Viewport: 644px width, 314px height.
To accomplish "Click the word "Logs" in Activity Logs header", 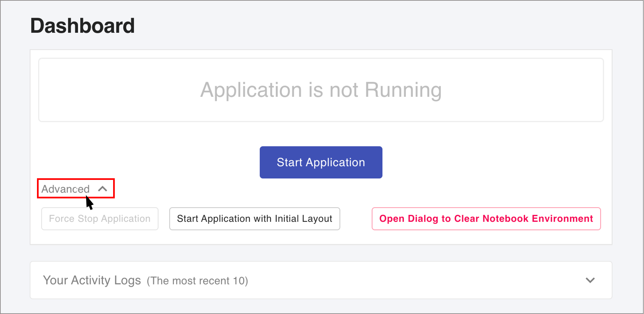I will click(x=127, y=280).
